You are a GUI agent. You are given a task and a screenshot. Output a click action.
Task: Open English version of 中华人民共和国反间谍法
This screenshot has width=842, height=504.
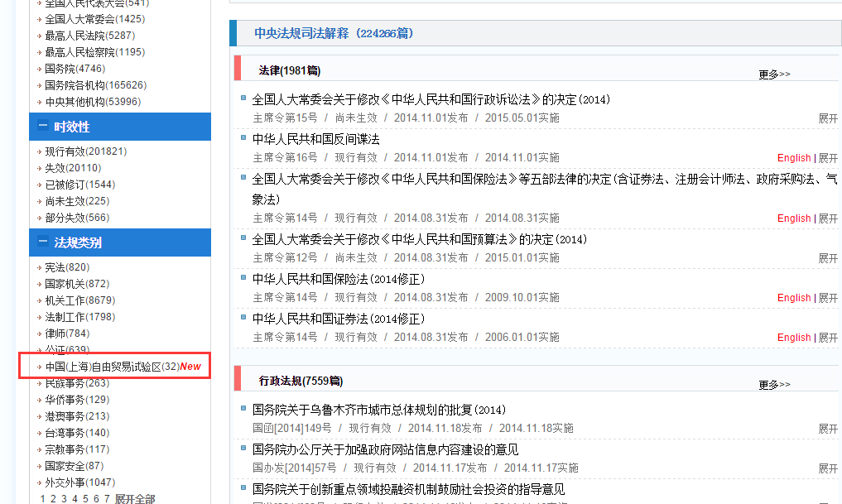pos(794,158)
